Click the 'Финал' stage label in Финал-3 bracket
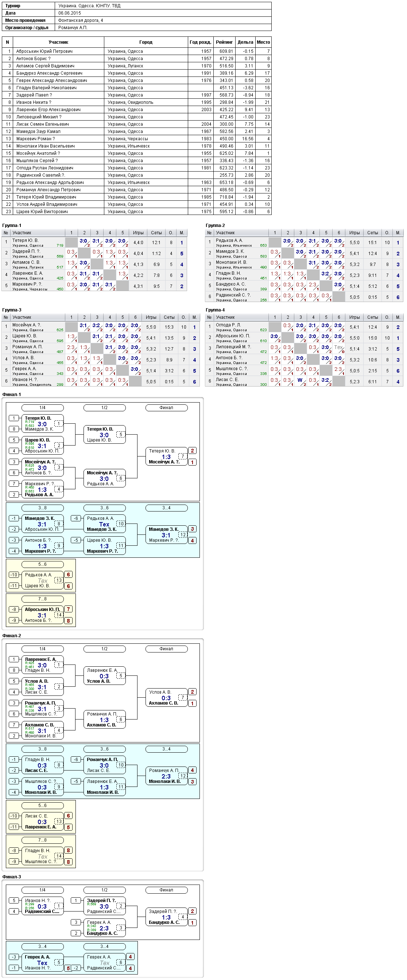Viewport: 407px width, 980px height. click(166, 890)
